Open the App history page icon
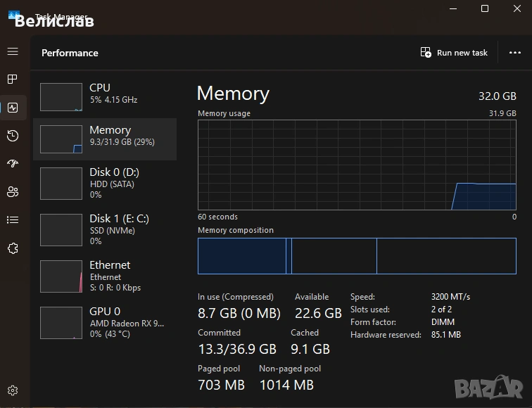This screenshot has width=532, height=408. (x=13, y=136)
